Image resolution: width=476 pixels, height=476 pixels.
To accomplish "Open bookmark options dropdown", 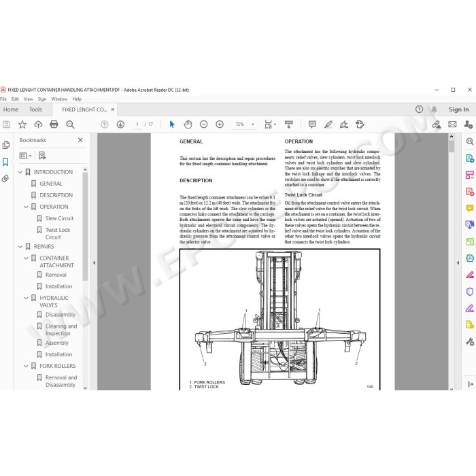I will pyautogui.click(x=26, y=156).
